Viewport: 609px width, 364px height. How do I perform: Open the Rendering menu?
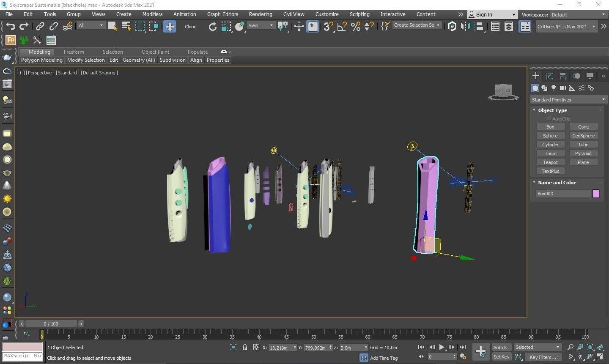pyautogui.click(x=260, y=14)
